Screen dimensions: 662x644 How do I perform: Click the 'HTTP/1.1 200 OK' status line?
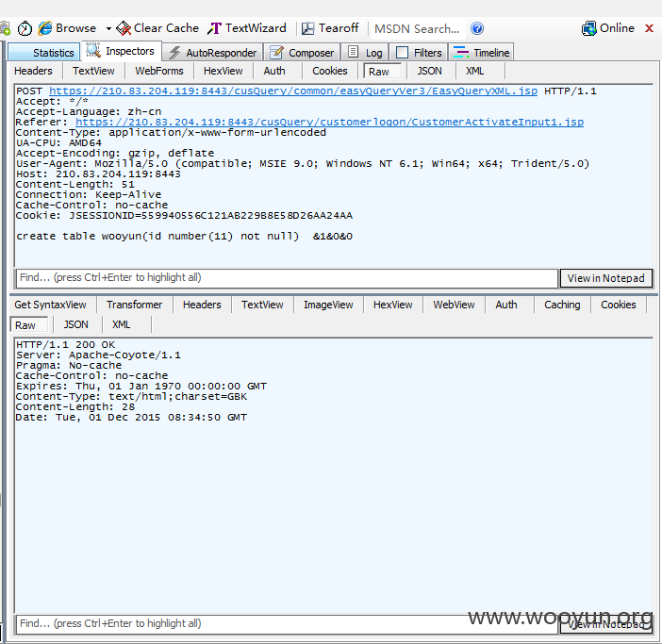tap(65, 345)
